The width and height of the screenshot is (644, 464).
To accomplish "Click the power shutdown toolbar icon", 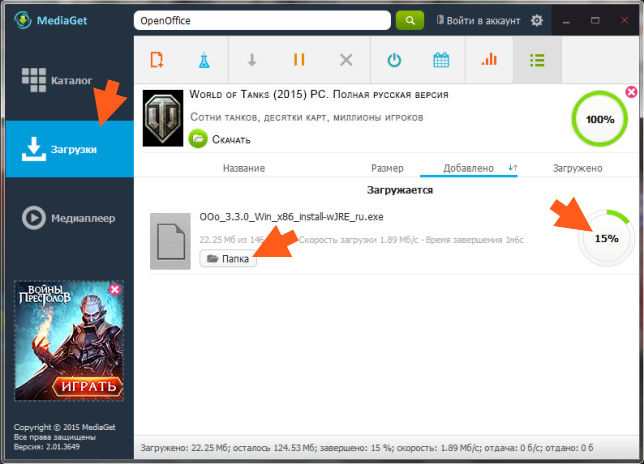I will click(394, 60).
